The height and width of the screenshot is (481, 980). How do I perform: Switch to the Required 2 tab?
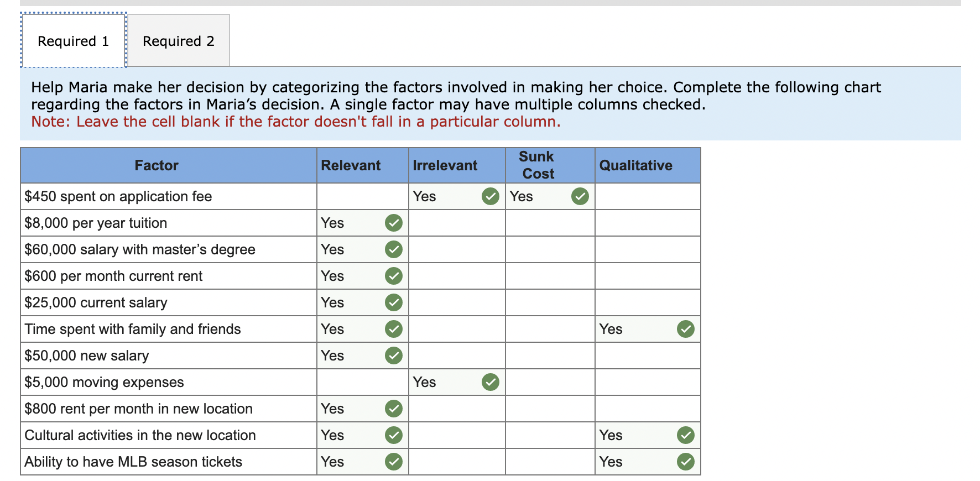[x=179, y=41]
